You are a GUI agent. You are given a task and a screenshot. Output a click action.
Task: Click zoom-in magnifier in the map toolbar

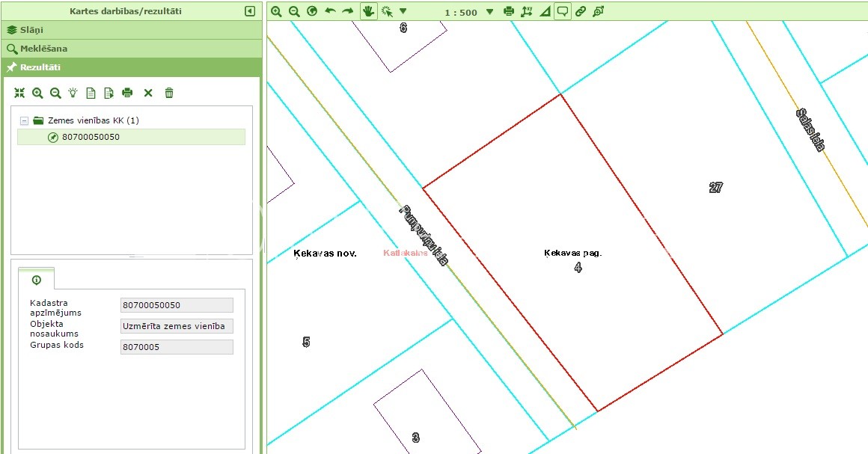[x=276, y=11]
